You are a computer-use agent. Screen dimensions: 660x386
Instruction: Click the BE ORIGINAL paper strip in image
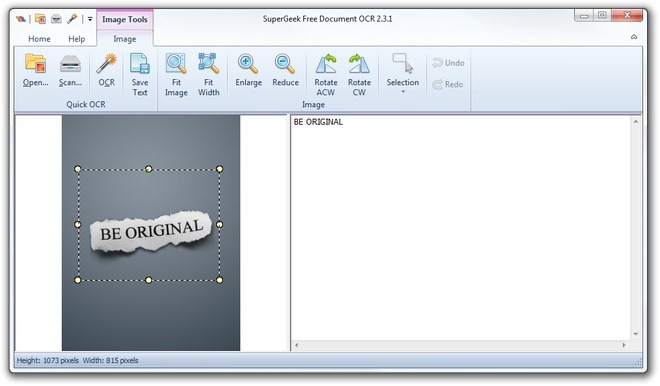click(151, 231)
